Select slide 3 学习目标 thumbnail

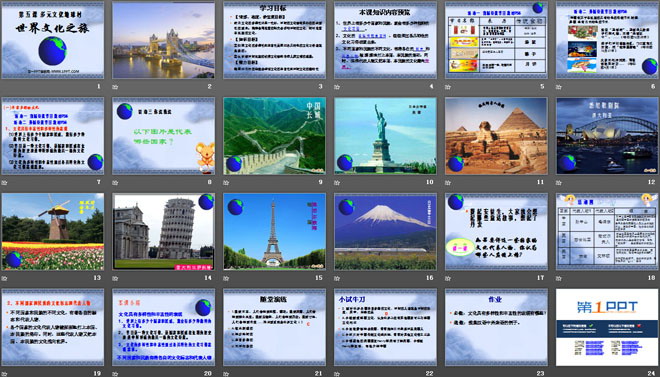pos(274,40)
